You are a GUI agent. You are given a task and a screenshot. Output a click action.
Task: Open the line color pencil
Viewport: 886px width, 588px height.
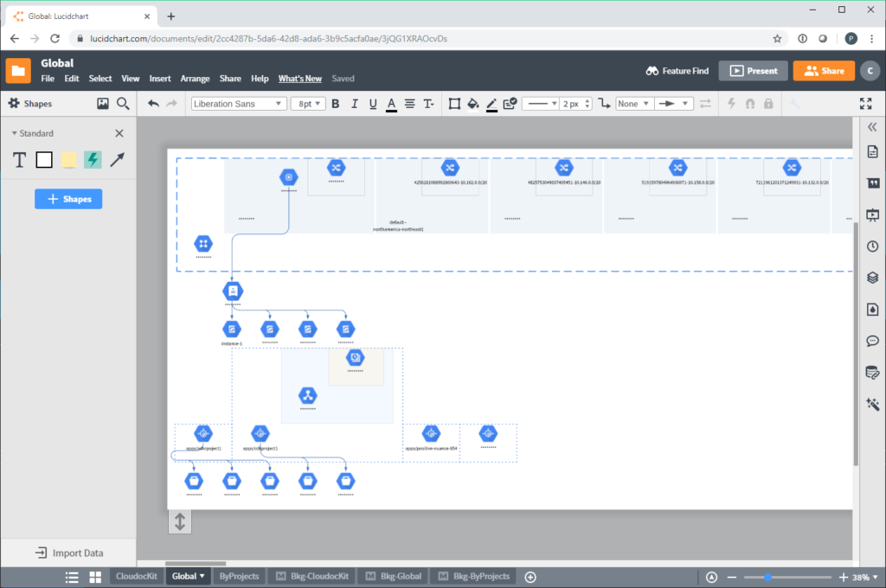pos(491,105)
